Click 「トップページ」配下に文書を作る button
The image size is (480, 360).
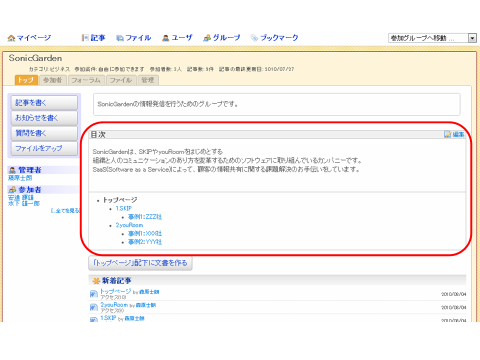(140, 263)
